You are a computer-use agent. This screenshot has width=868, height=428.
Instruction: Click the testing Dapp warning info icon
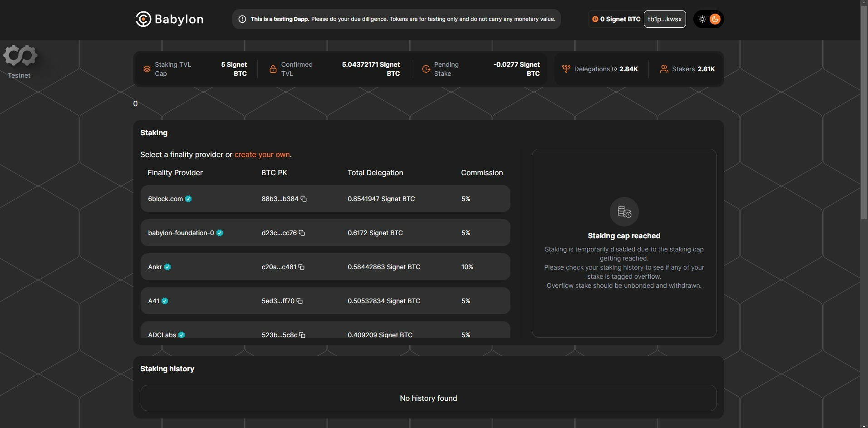coord(242,19)
